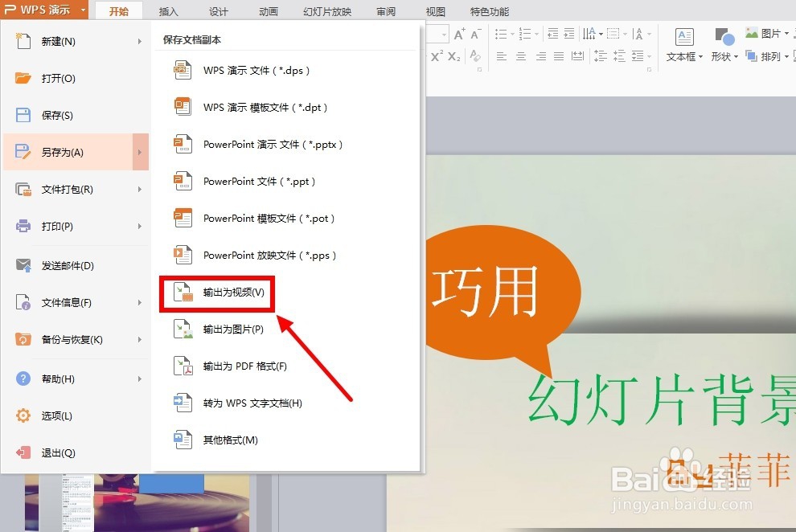Expand the 帮助(H) submenu arrow
Image resolution: width=796 pixels, height=532 pixels.
140,379
